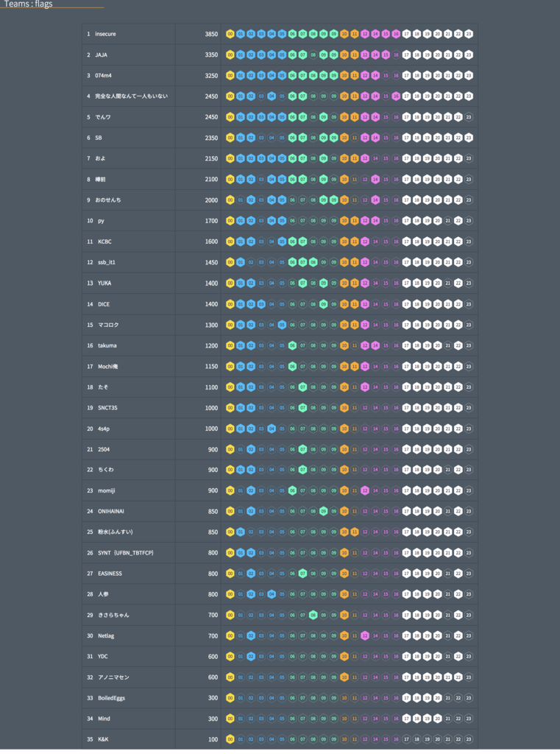
Task: Click flag 17 in K&K's row
Action: point(406,739)
